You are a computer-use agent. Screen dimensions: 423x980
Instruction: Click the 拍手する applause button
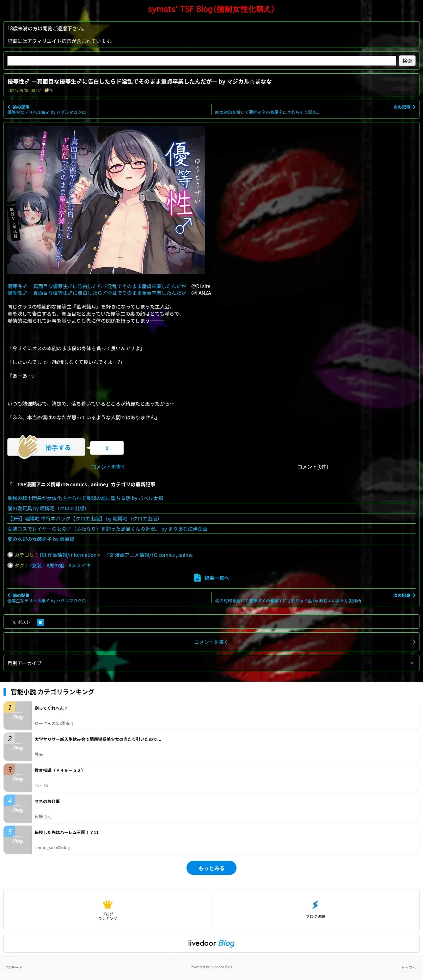click(x=46, y=448)
